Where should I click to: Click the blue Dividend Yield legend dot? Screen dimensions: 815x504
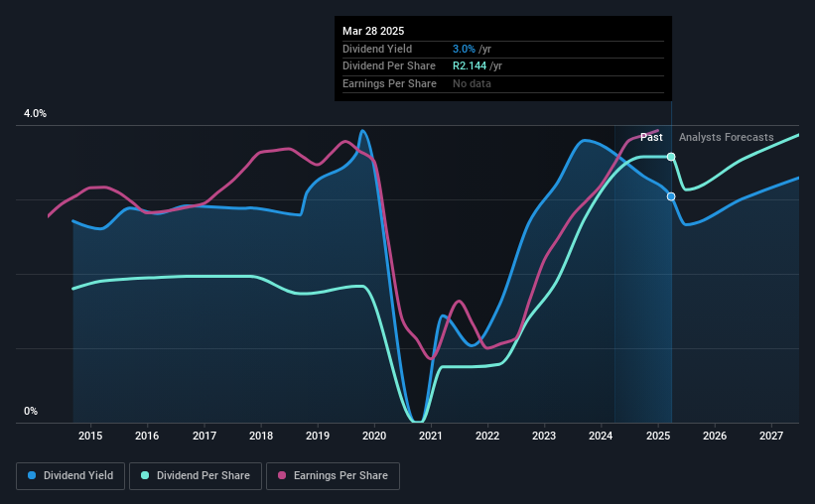pyautogui.click(x=32, y=475)
